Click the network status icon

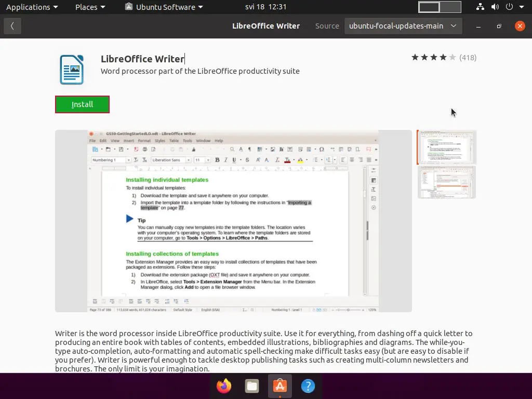[480, 7]
